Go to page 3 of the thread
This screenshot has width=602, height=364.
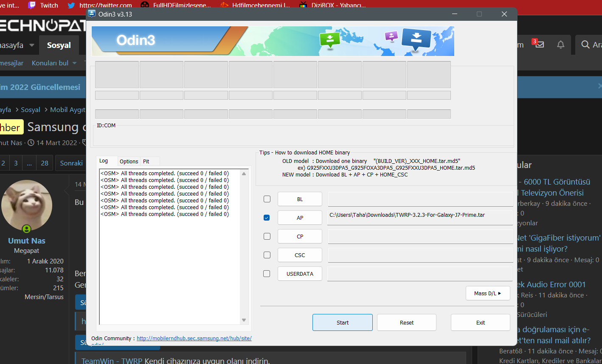pos(16,163)
